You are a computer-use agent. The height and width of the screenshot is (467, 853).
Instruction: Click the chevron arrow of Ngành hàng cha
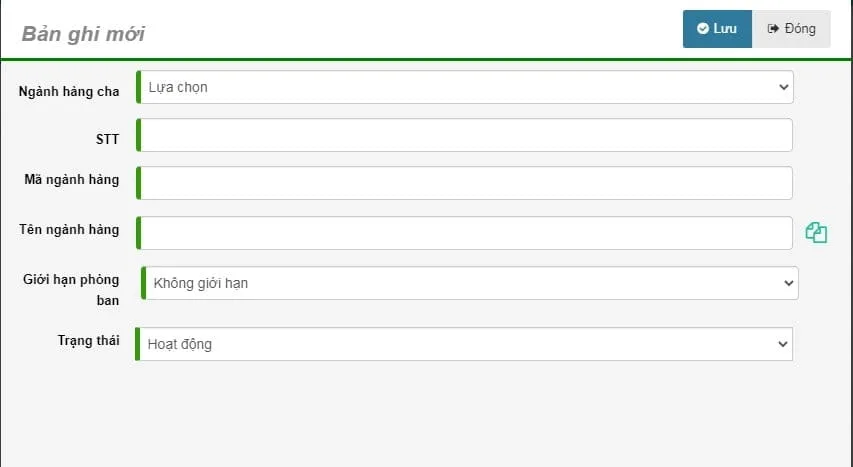pyautogui.click(x=783, y=87)
